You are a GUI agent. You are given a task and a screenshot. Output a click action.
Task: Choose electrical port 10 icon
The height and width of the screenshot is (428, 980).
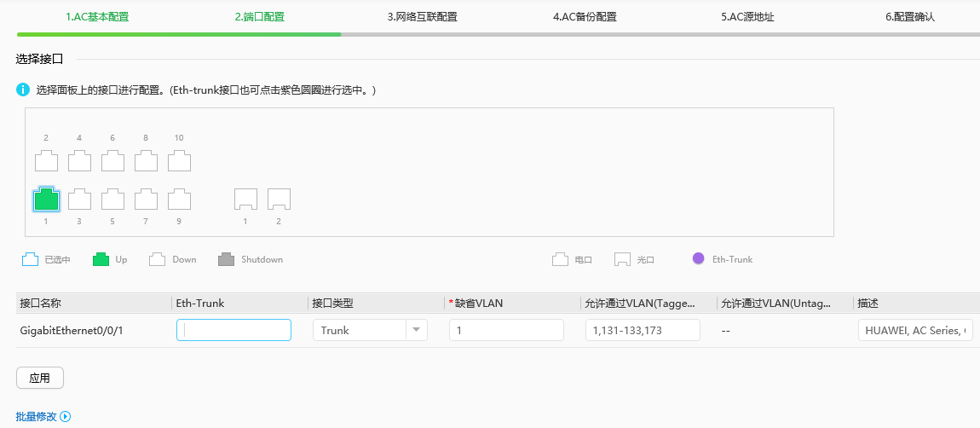[179, 161]
